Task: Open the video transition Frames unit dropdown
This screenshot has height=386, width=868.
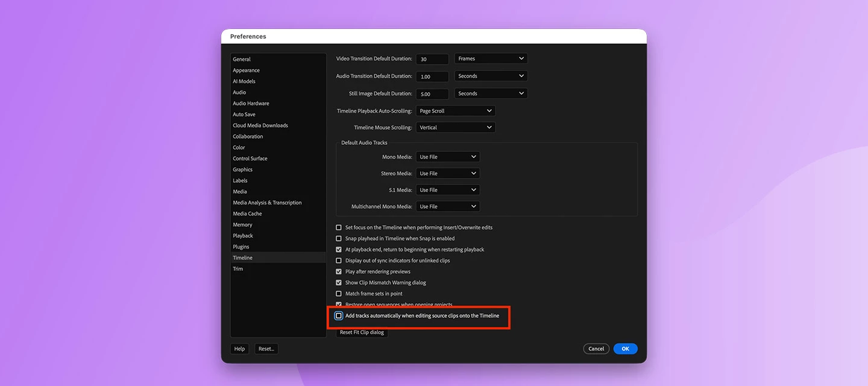Action: point(491,59)
